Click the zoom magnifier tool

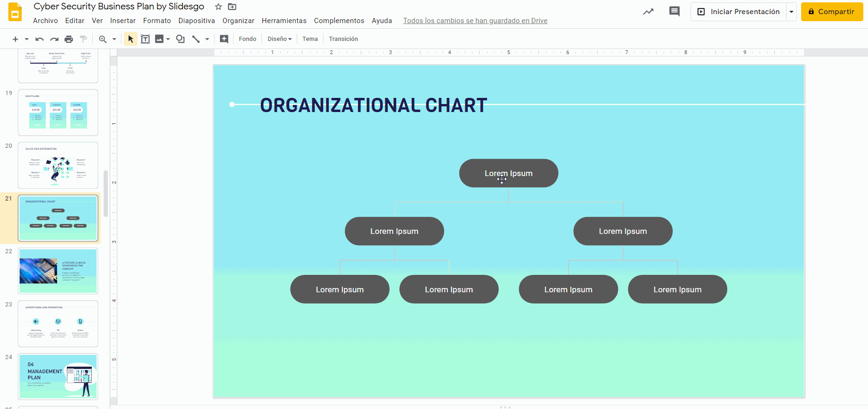[x=103, y=39]
